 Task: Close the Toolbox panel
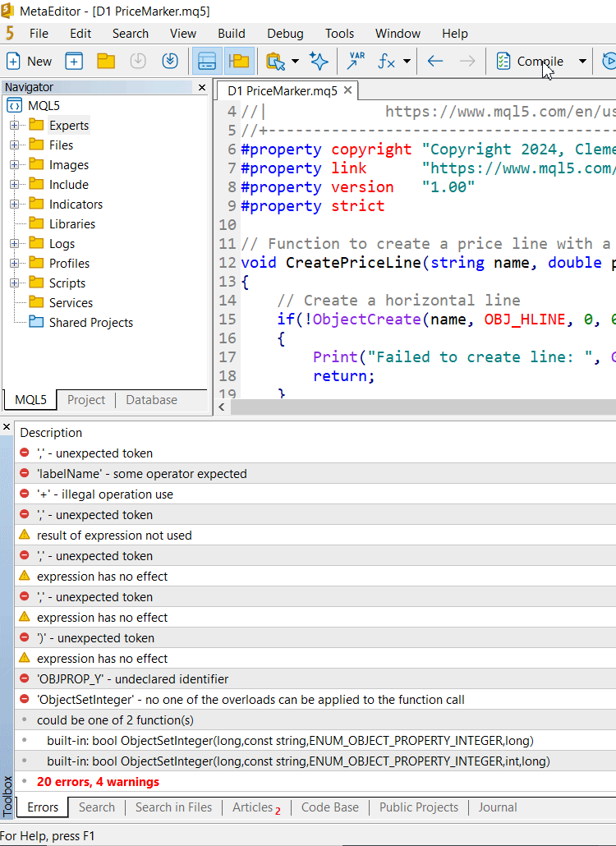point(7,427)
